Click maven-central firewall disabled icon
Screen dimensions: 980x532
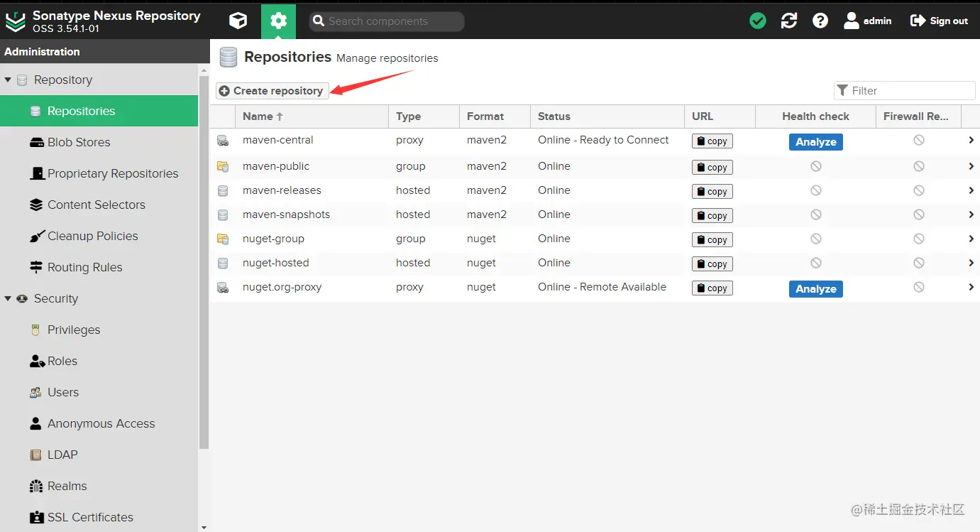pyautogui.click(x=919, y=141)
